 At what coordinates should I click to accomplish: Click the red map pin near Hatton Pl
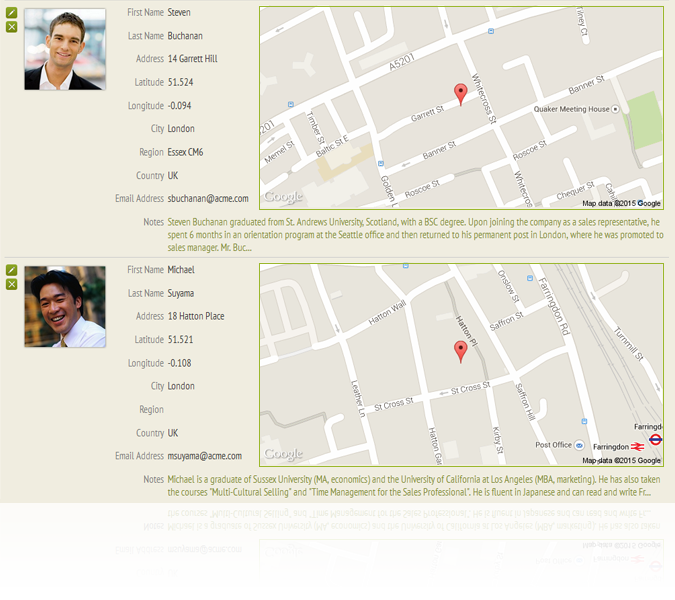coord(461,352)
